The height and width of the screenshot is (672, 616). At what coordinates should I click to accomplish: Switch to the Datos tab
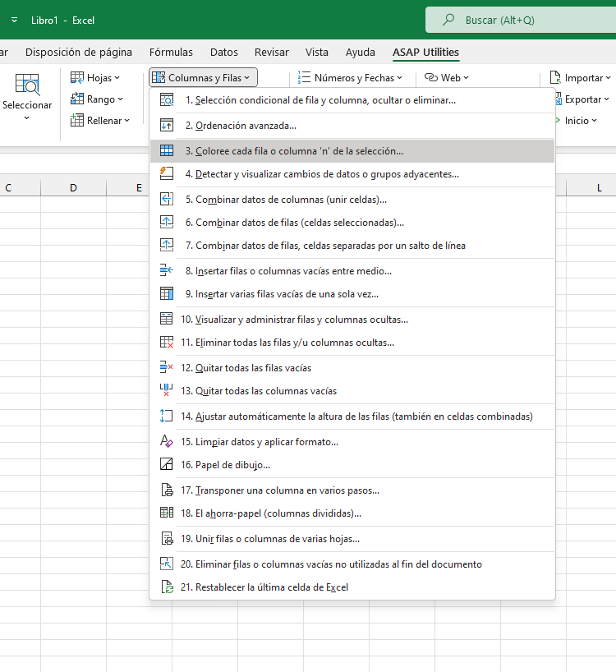pos(224,53)
